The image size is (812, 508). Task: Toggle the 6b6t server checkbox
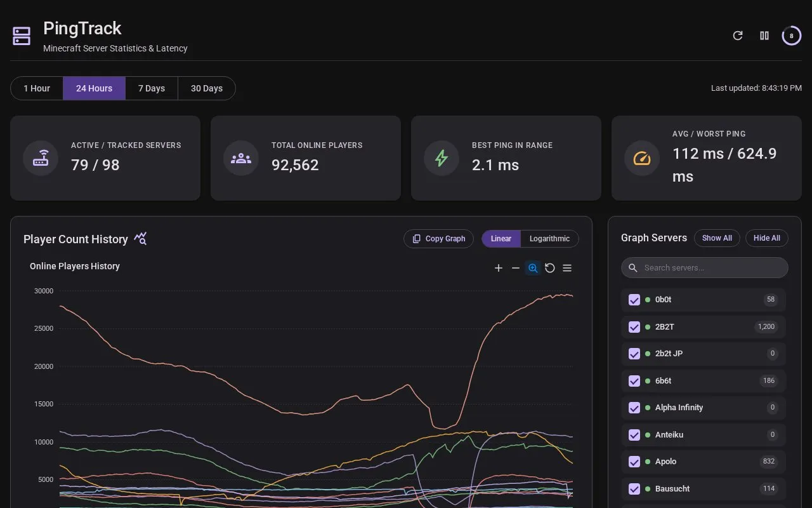634,381
